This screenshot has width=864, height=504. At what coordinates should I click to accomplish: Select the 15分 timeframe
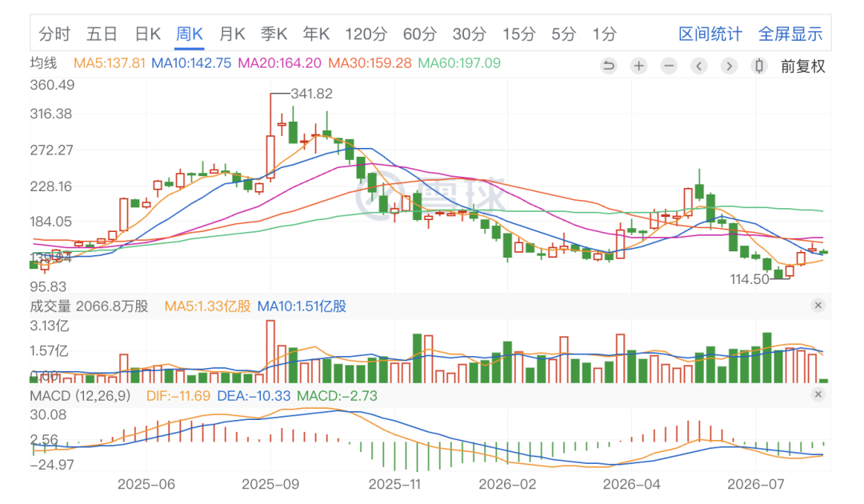[519, 34]
